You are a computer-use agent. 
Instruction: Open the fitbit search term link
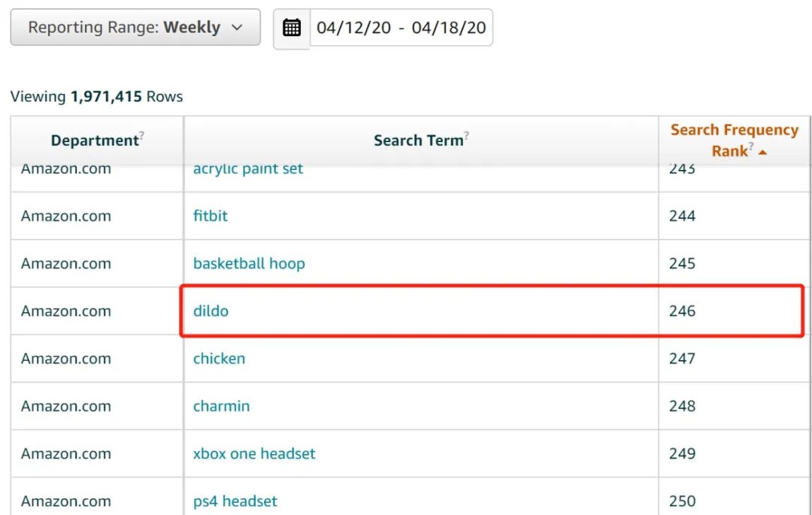[x=211, y=216]
